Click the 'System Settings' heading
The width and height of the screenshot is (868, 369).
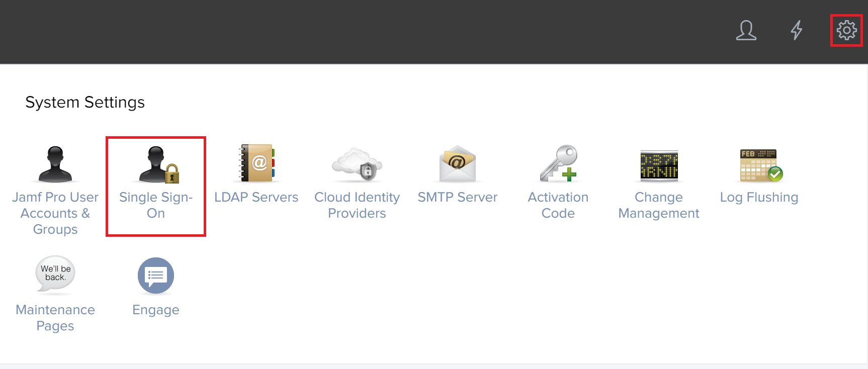pyautogui.click(x=85, y=102)
